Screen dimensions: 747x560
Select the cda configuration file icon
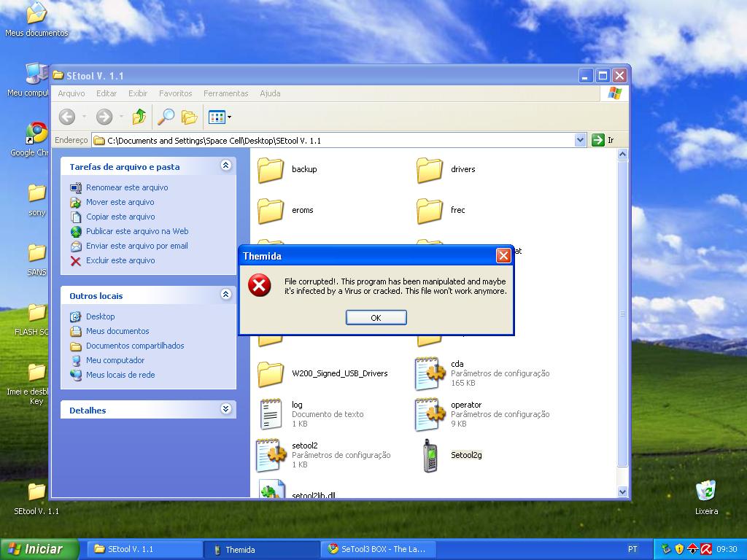click(430, 374)
